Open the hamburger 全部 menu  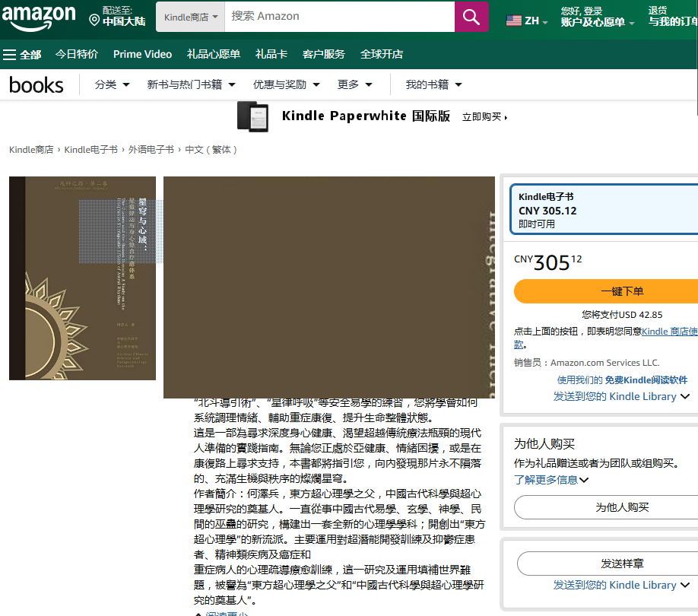[x=22, y=55]
